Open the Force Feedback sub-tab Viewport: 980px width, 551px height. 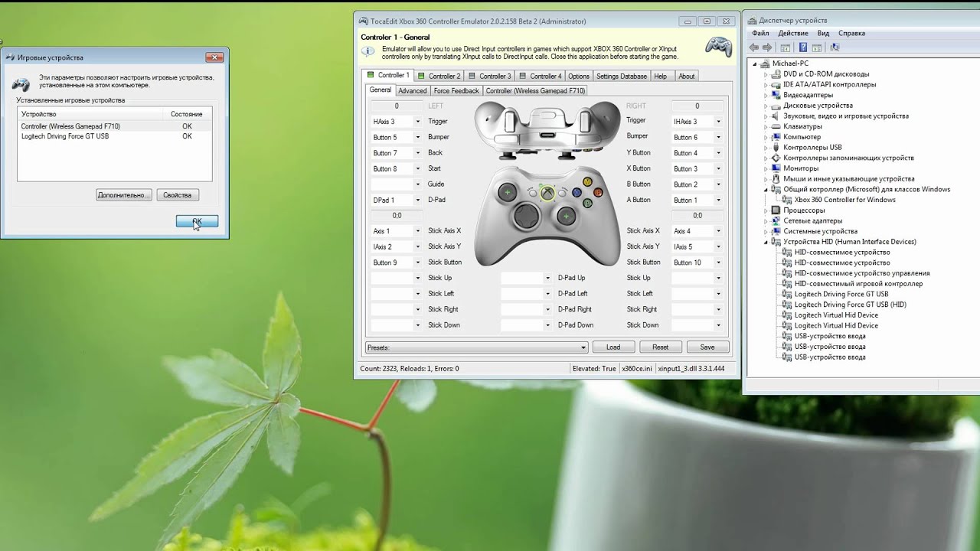[456, 90]
